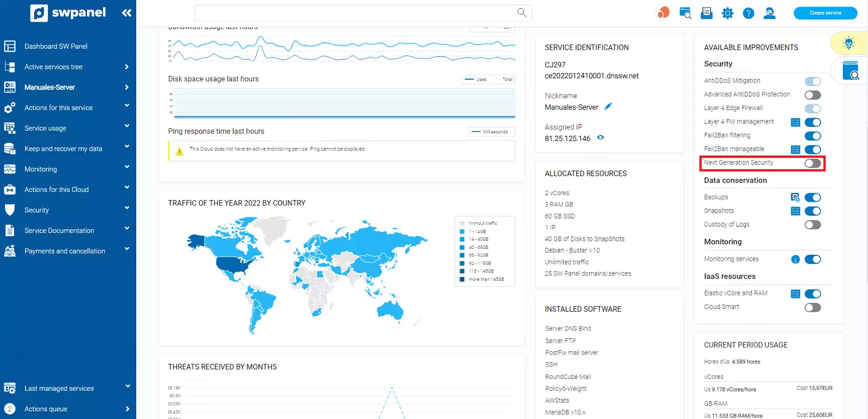Viewport: 868px width, 419px height.
Task: Open the info icon beside Monitoring services
Action: 795,260
